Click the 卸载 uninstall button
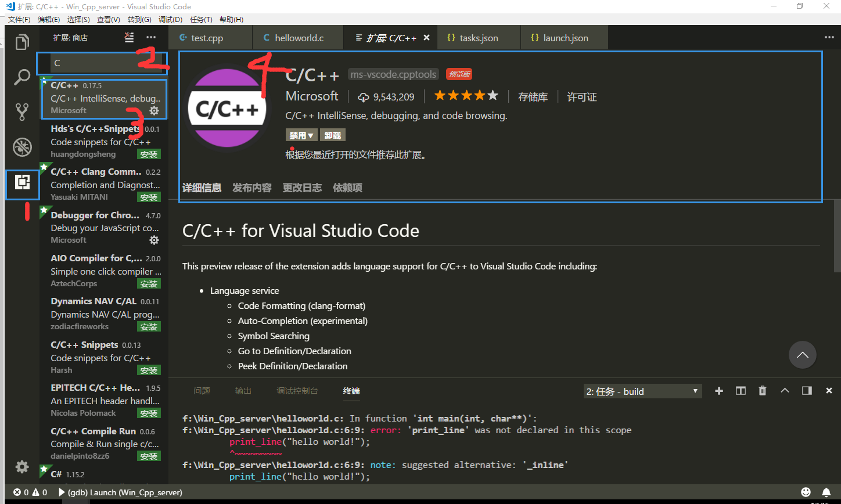Image resolution: width=841 pixels, height=504 pixels. pos(333,135)
